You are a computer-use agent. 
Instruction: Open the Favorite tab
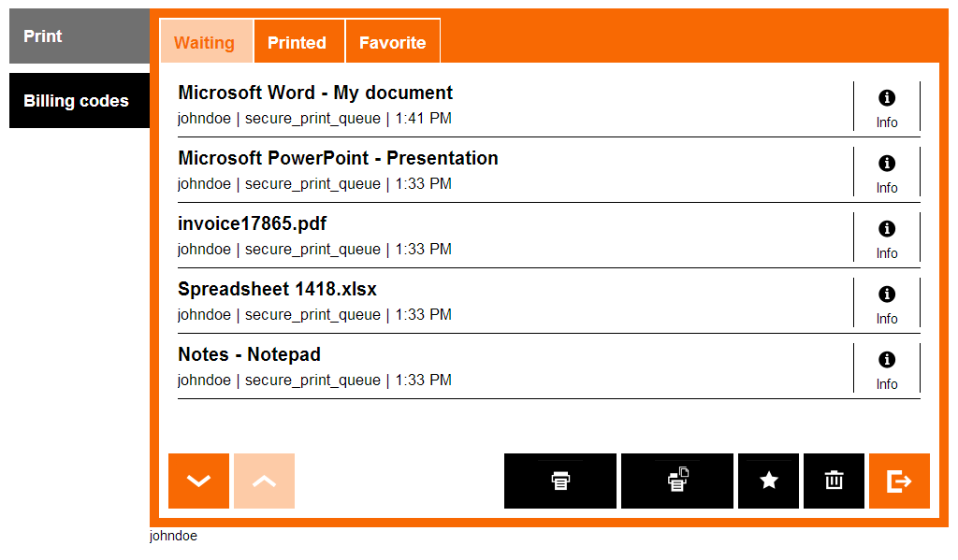(x=392, y=42)
